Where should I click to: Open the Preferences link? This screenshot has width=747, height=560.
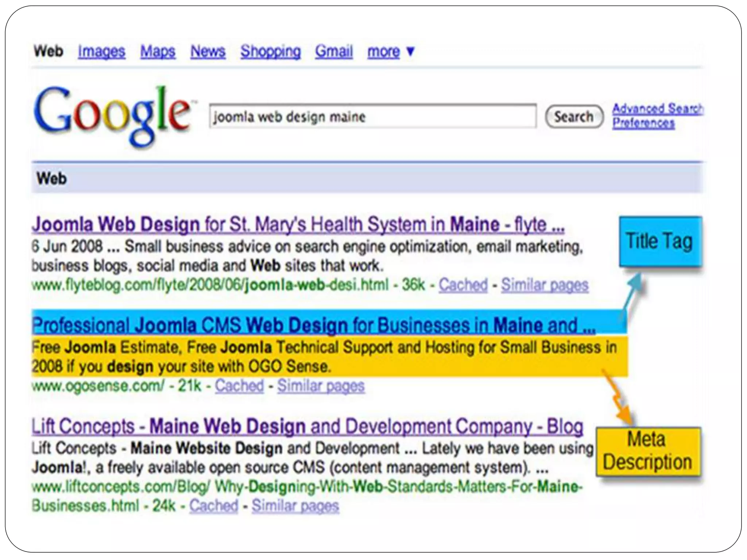click(x=643, y=123)
